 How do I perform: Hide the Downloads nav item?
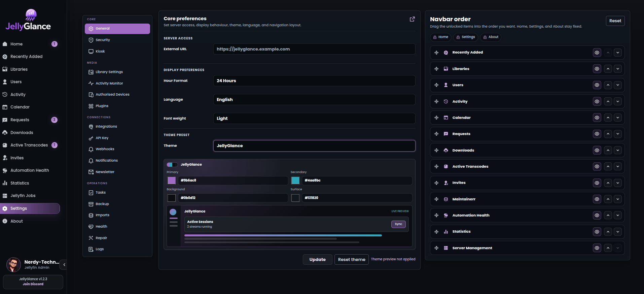[x=597, y=150]
